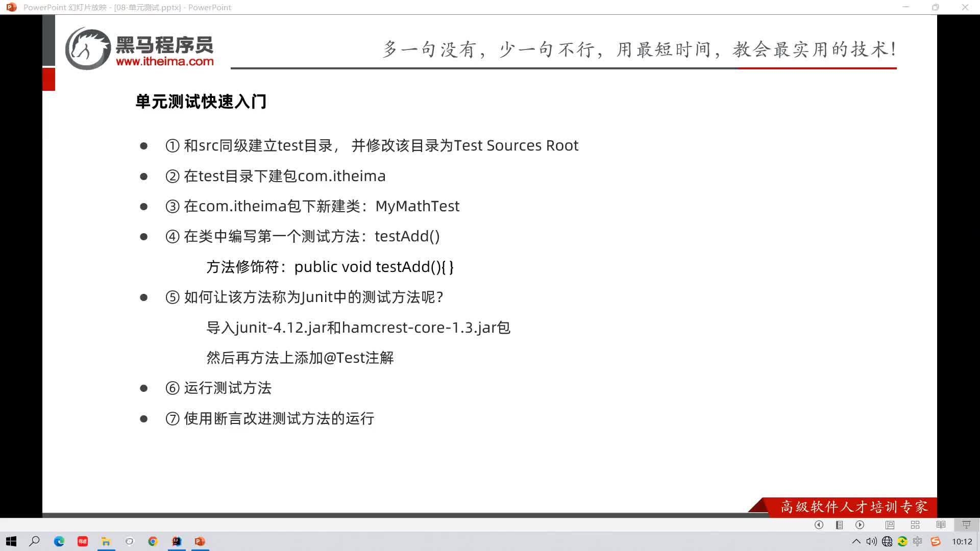Close the PowerPoint slideshow window
The image size is (980, 551).
(965, 7)
